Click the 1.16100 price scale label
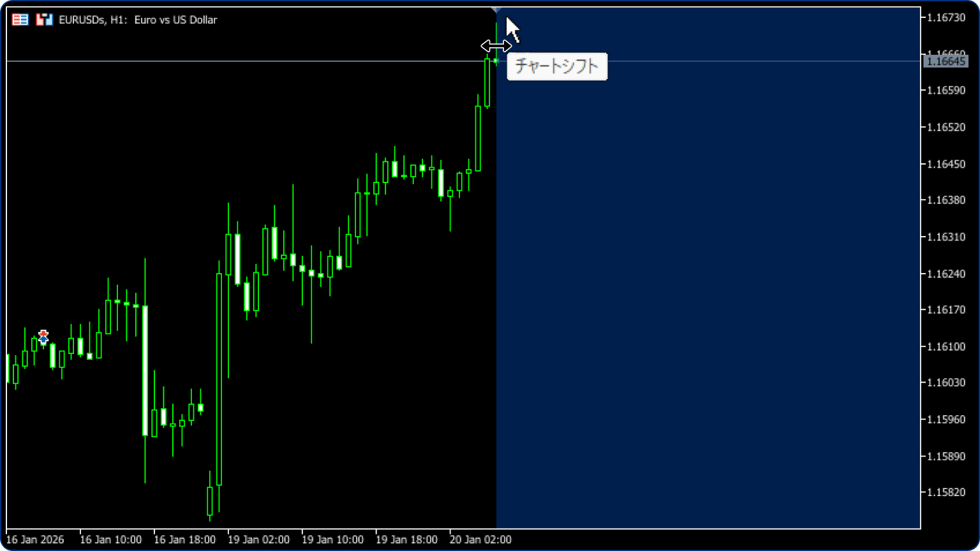The height and width of the screenshot is (551, 980). [946, 347]
